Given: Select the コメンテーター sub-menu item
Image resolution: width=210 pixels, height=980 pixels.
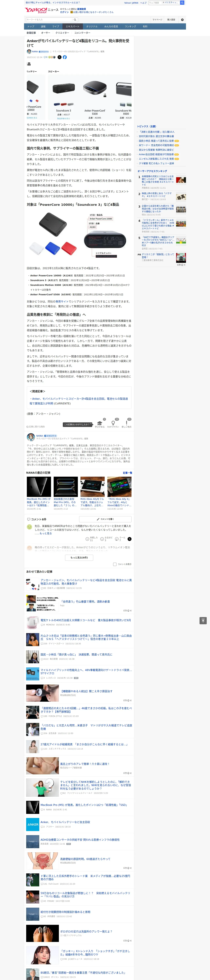Looking at the screenshot, I should coord(82,33).
